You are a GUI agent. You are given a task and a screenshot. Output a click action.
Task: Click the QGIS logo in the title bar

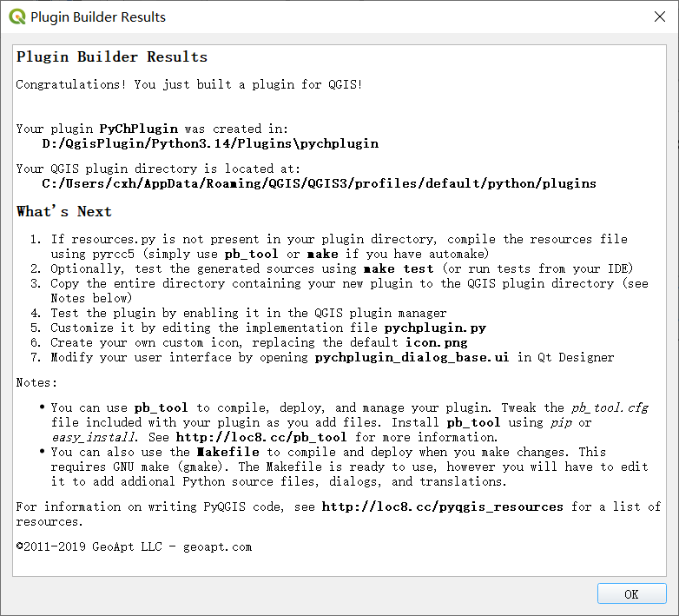click(x=15, y=17)
